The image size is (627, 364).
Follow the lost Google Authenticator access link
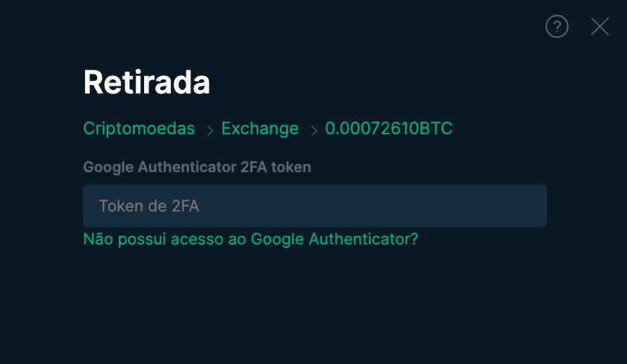point(250,239)
